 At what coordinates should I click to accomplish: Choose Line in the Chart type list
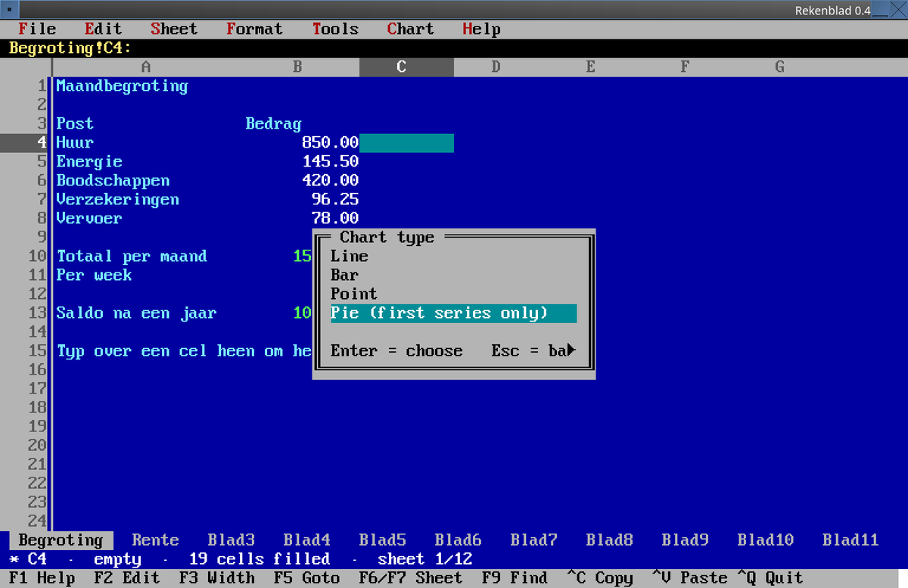pos(453,257)
